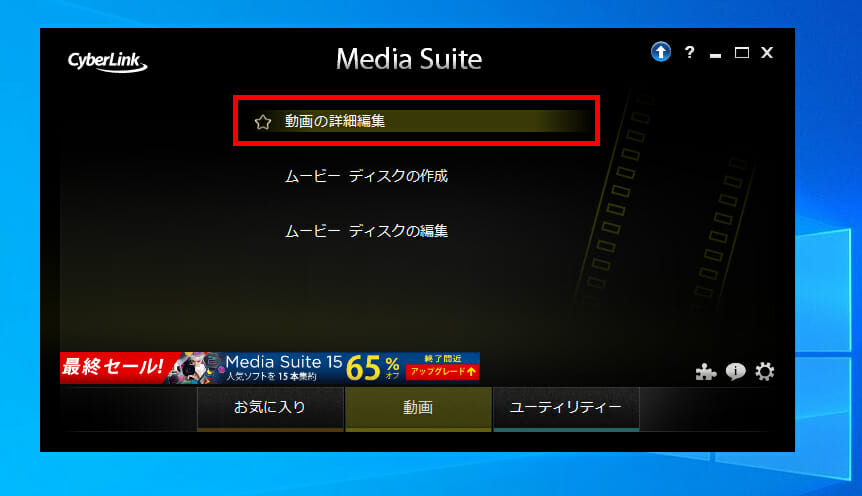Open the plug-ins puzzle piece icon
This screenshot has height=496, width=862.
coord(706,372)
